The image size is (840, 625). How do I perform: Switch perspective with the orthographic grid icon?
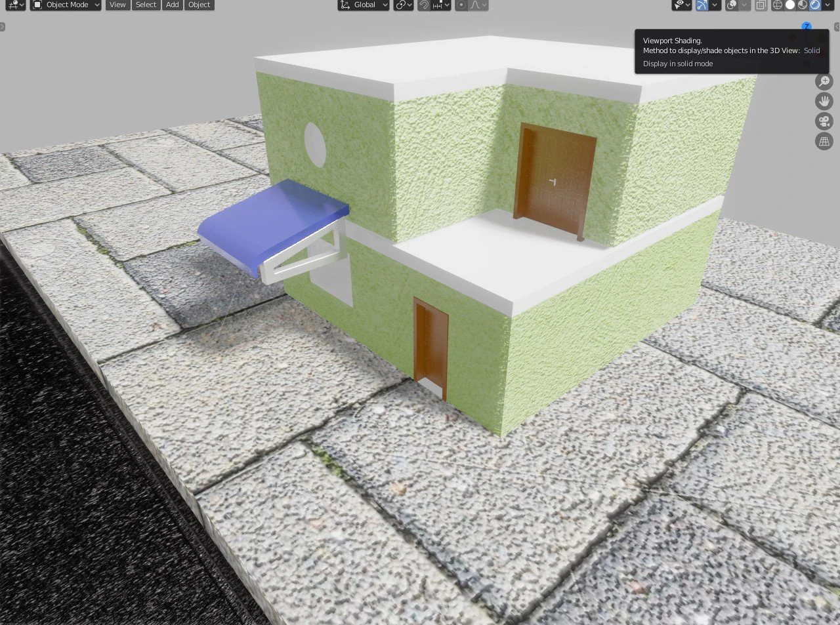pos(824,140)
